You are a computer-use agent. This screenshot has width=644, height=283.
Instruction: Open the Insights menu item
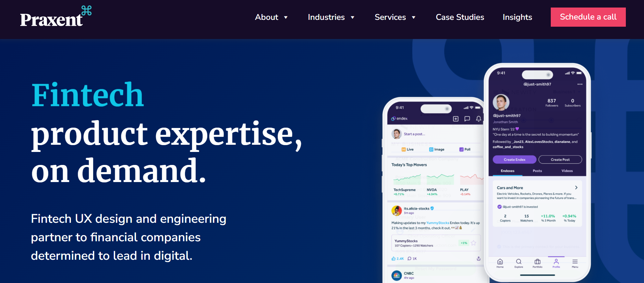[517, 17]
